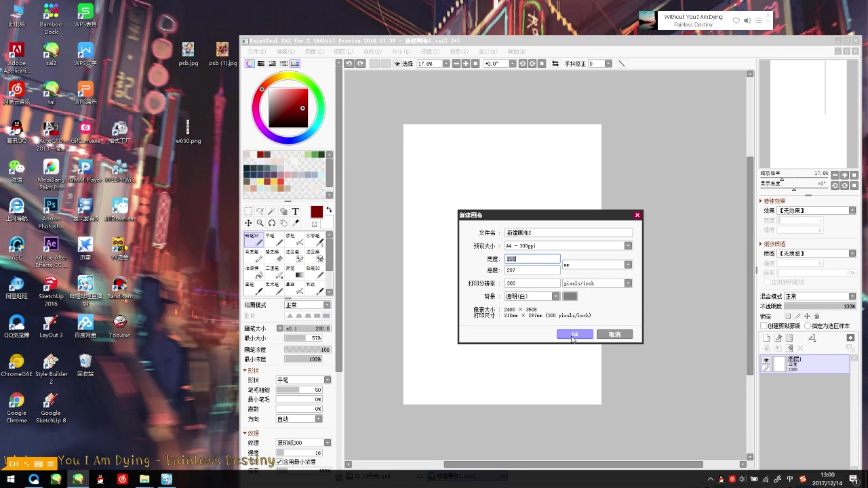Select the eyedropper color picker tool
The width and height of the screenshot is (868, 488).
pyautogui.click(x=296, y=223)
